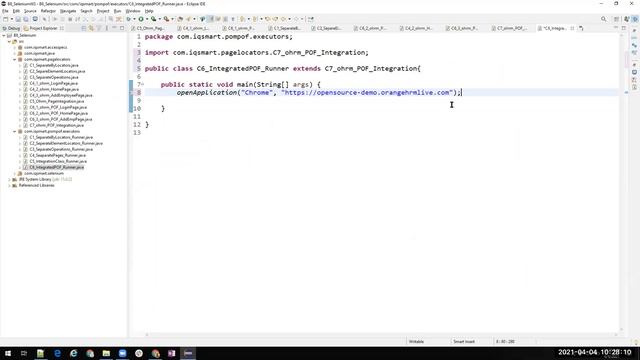Click the OrangeHRM URL string in code
640x360 pixels.
pyautogui.click(x=367, y=93)
